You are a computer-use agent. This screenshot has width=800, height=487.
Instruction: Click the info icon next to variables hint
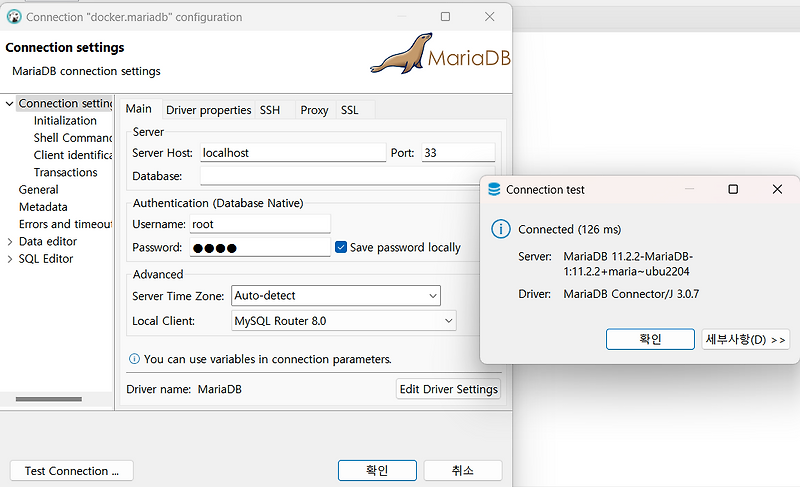coord(134,358)
